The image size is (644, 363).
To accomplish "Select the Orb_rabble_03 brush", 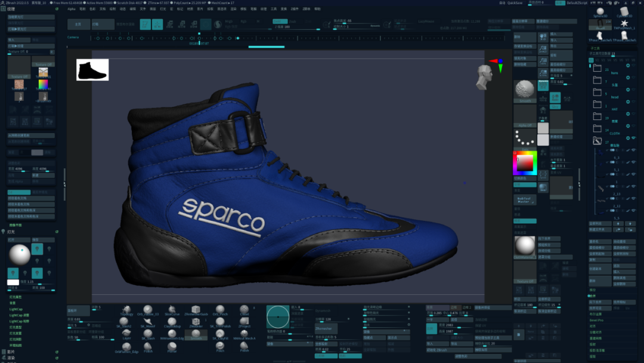I will click(148, 310).
